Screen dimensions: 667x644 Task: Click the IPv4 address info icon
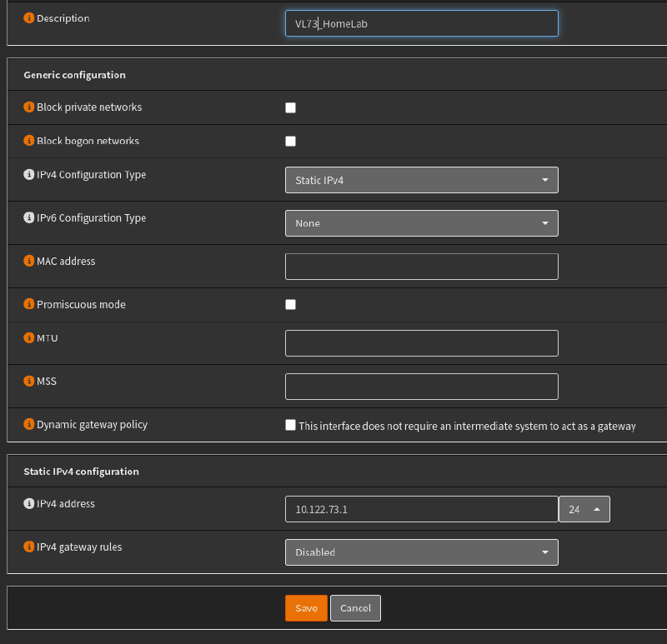[28, 504]
